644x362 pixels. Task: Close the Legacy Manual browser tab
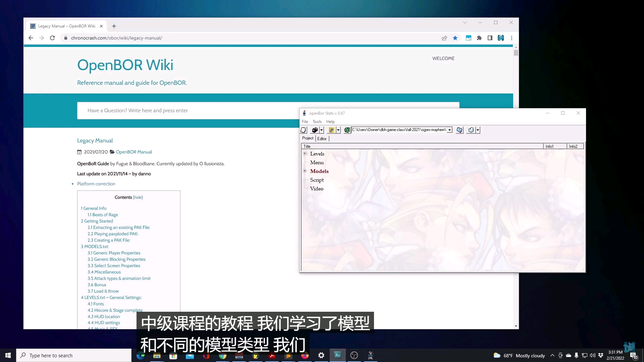101,26
